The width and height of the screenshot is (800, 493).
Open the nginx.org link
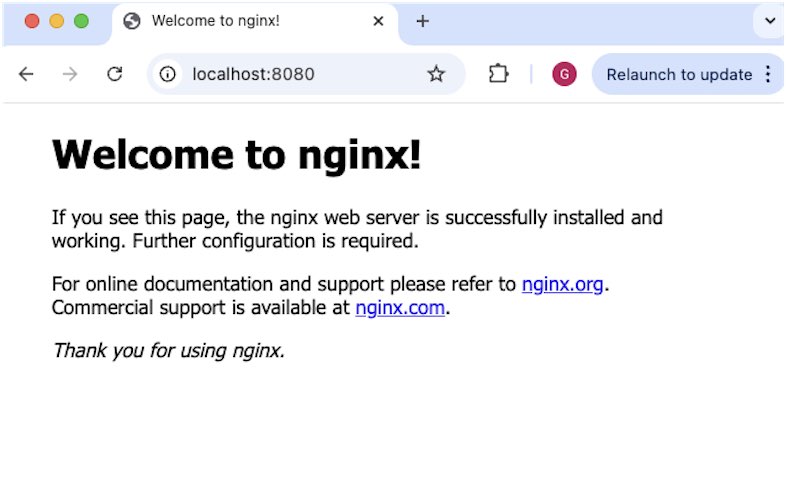[x=562, y=284]
